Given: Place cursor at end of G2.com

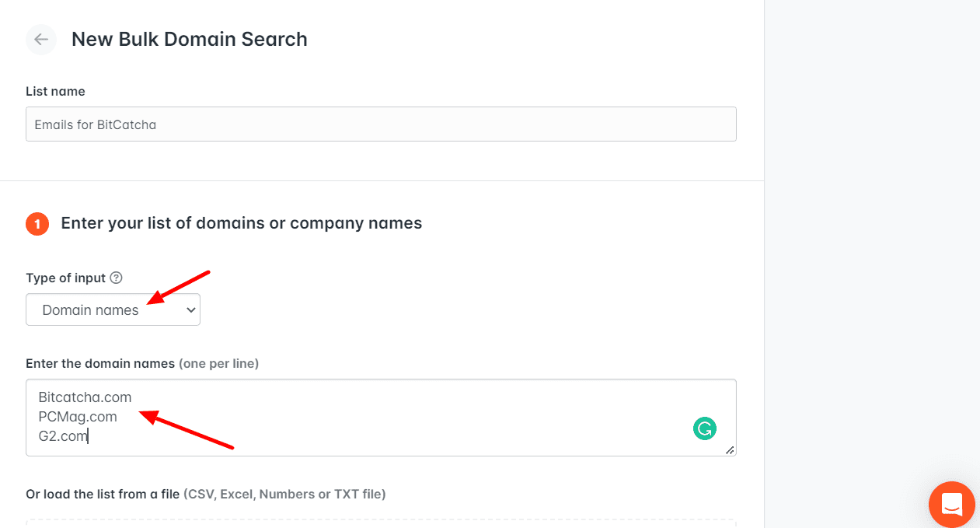Looking at the screenshot, I should [x=88, y=436].
